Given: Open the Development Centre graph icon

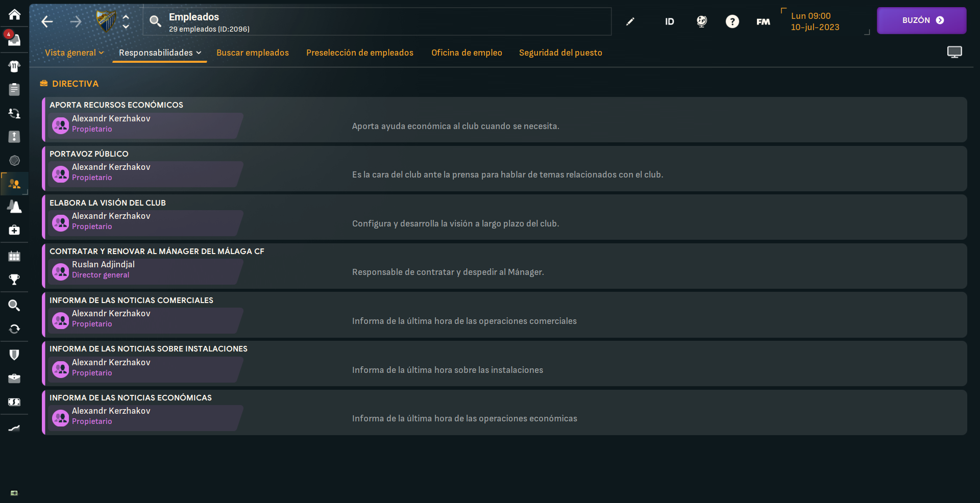Looking at the screenshot, I should pos(14,429).
